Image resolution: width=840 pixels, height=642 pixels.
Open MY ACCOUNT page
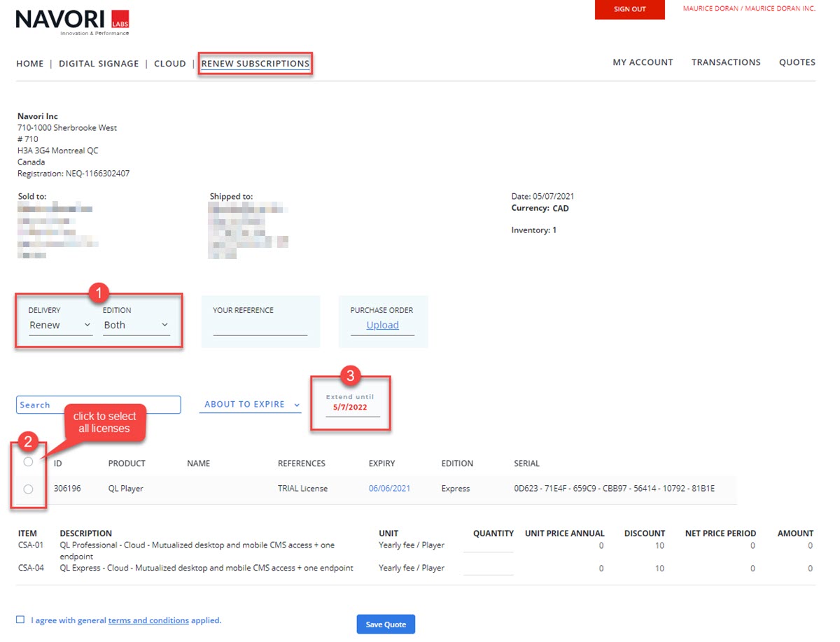[x=643, y=62]
